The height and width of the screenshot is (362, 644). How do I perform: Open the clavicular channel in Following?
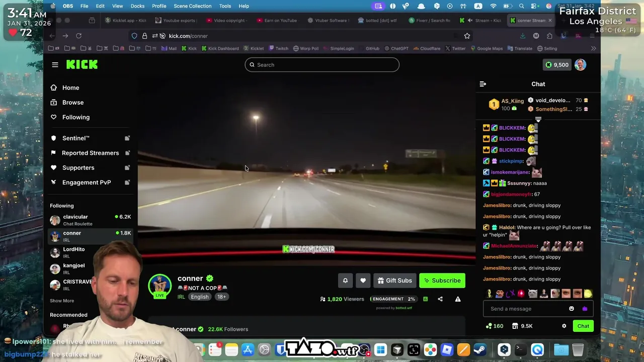[91, 220]
